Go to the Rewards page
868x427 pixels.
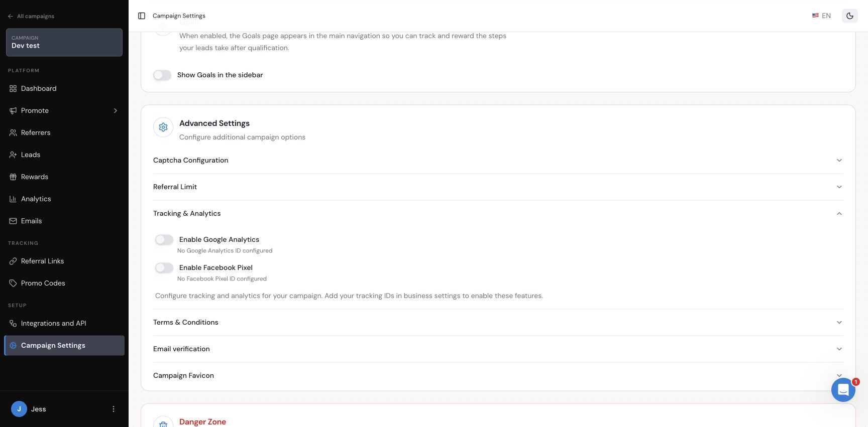point(64,177)
